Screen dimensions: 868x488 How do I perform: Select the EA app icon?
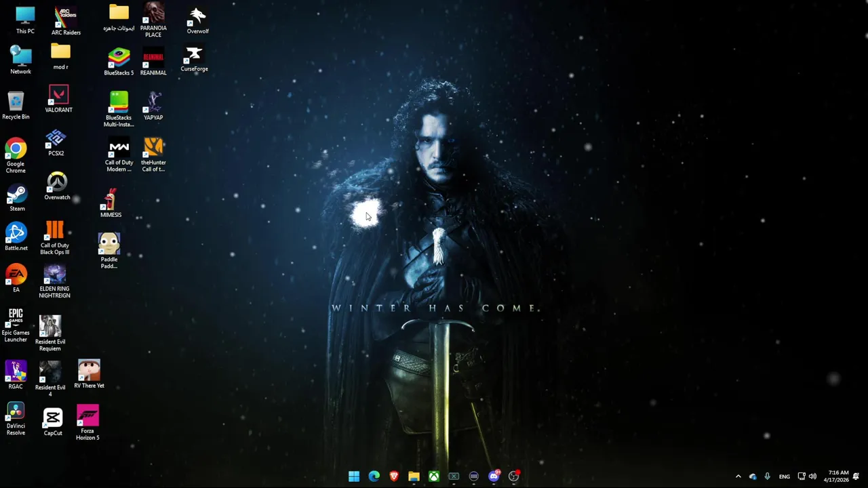click(x=16, y=279)
